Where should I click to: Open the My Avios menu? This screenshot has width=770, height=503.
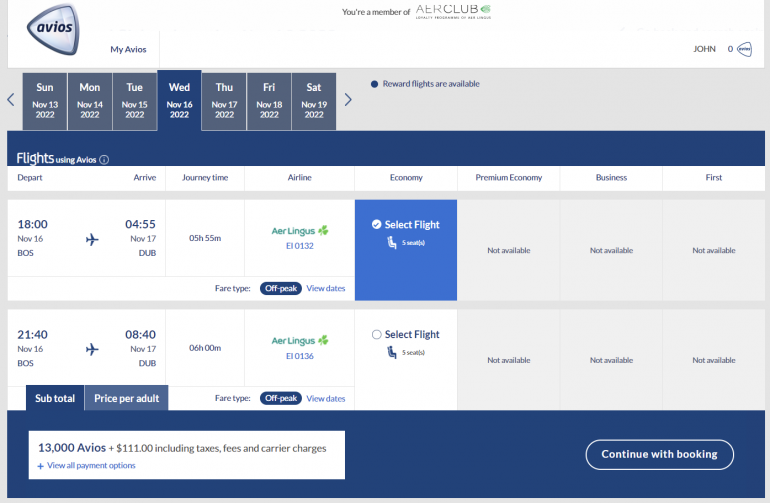127,49
